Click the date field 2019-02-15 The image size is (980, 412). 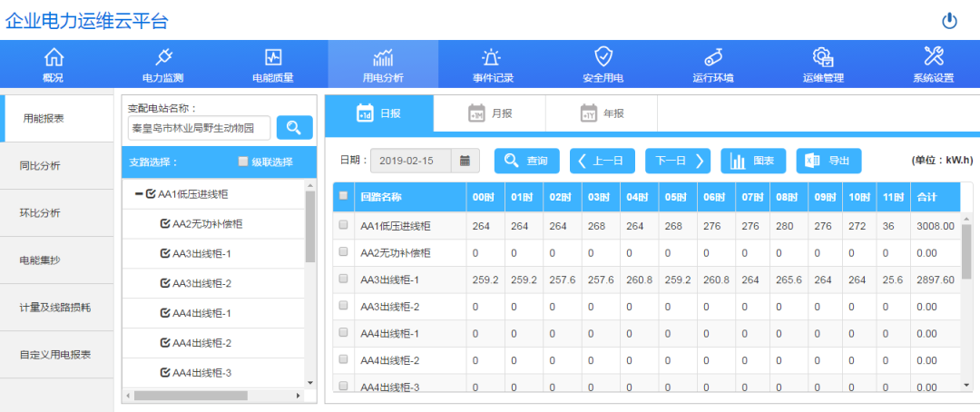411,161
